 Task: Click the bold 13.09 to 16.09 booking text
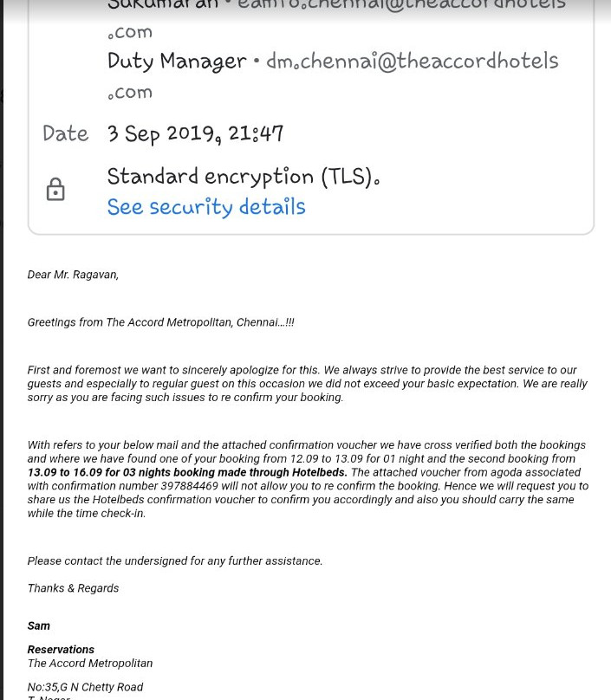coord(186,472)
